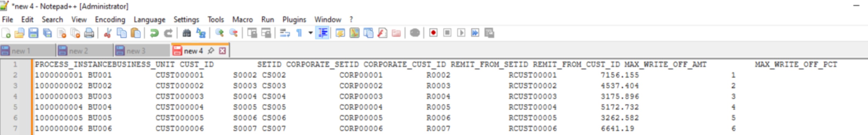Open the ? help menu
Screen dimensions: 868x135
[x=351, y=20]
